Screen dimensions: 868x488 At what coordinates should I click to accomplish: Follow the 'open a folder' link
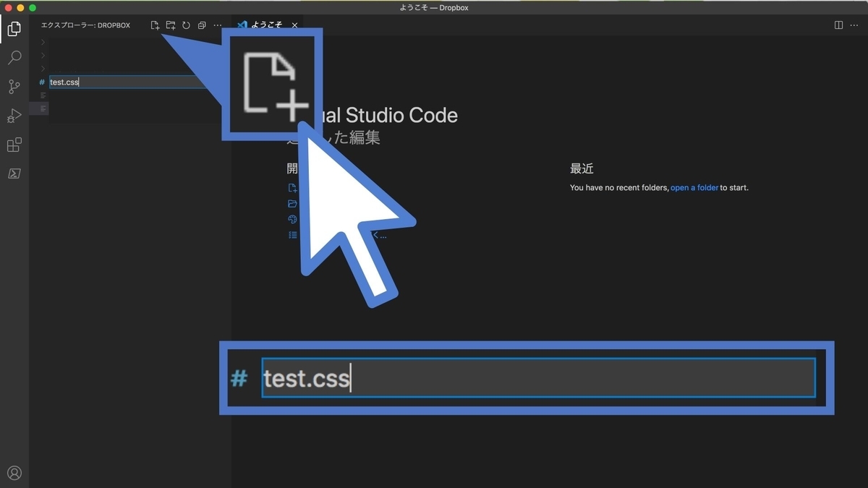694,188
